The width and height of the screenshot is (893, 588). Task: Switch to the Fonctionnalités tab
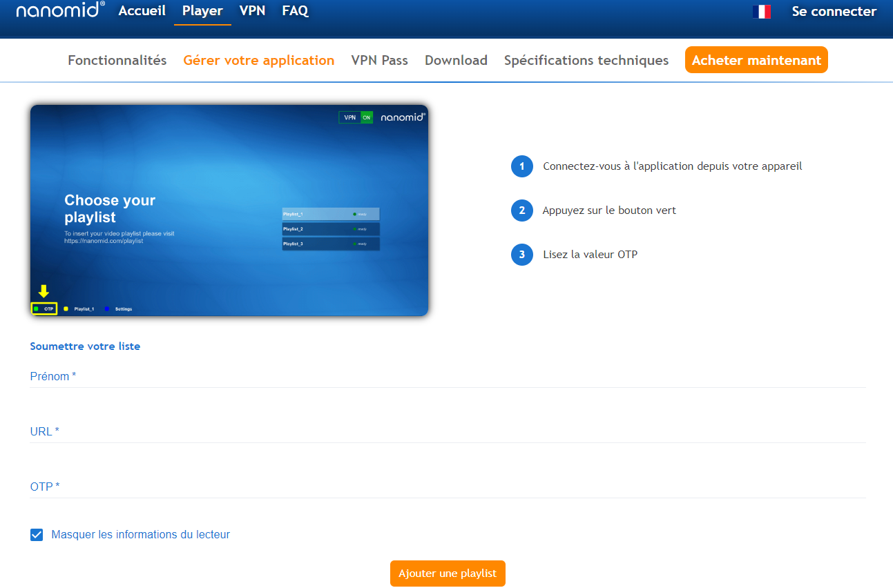[117, 60]
